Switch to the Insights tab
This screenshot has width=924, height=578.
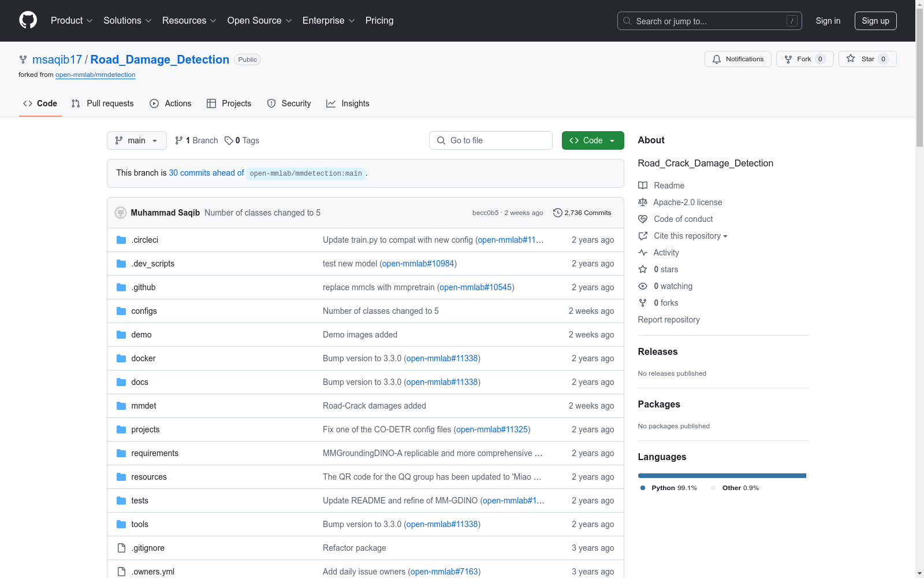[348, 103]
